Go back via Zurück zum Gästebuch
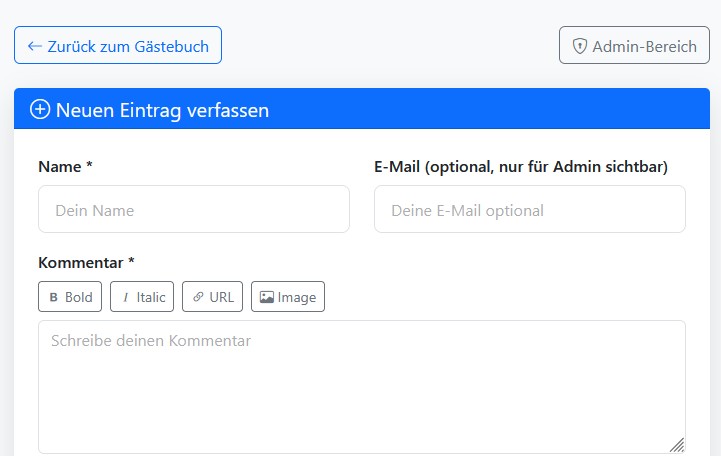Screen dimensions: 721x456 (118, 46)
